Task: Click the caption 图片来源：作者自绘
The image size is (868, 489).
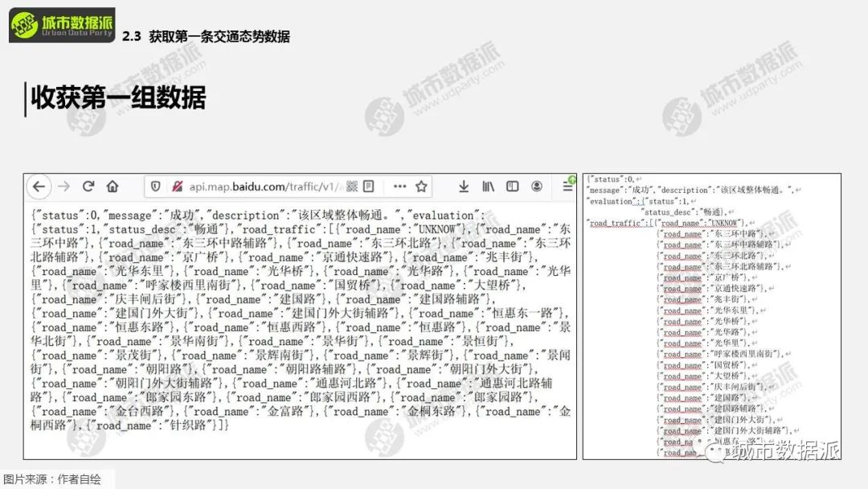Action: (x=52, y=479)
